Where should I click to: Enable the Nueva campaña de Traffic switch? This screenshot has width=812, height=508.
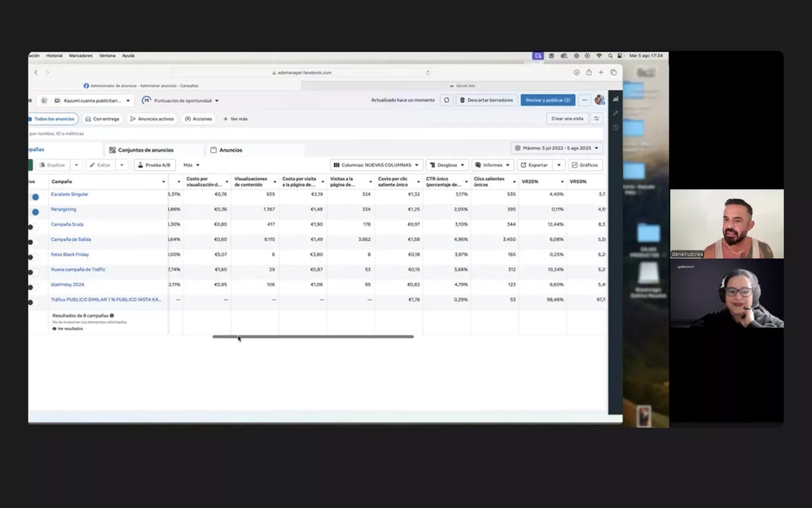click(x=33, y=272)
